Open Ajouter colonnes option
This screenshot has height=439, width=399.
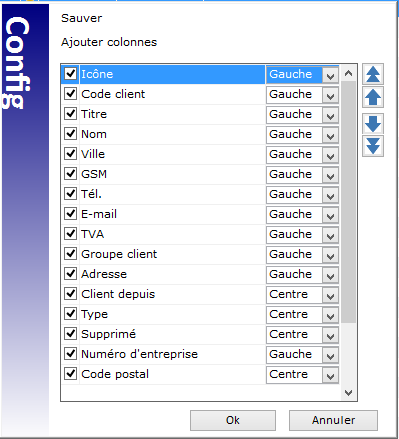(x=109, y=42)
